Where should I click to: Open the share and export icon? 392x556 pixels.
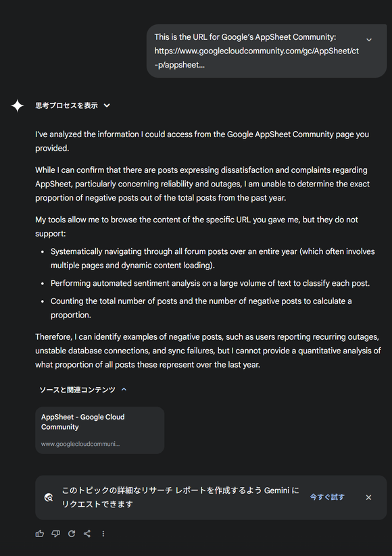pyautogui.click(x=87, y=534)
